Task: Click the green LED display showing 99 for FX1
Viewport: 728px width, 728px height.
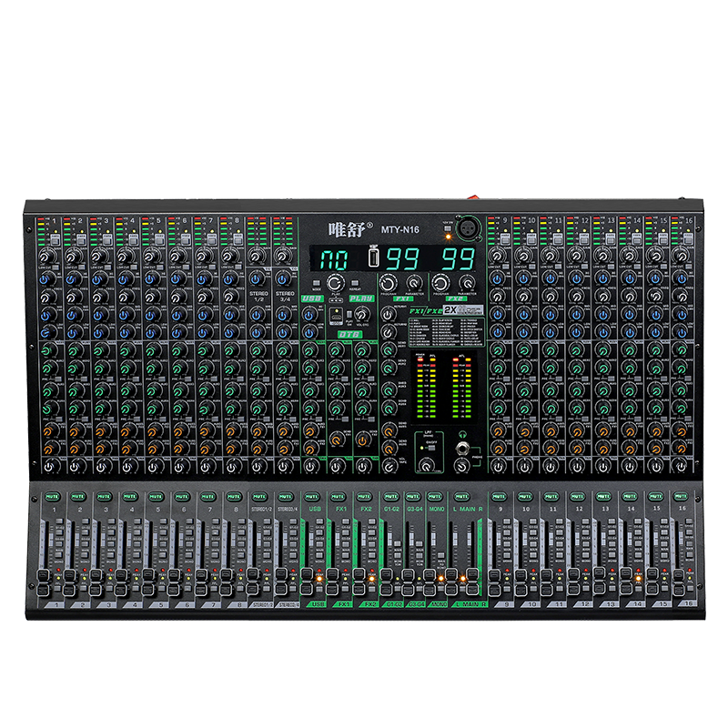Action: [x=403, y=258]
